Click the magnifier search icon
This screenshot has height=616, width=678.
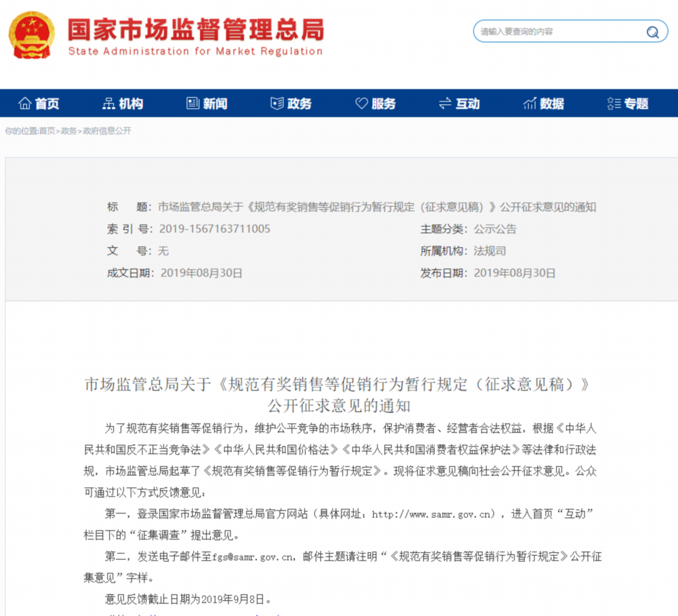[x=652, y=32]
